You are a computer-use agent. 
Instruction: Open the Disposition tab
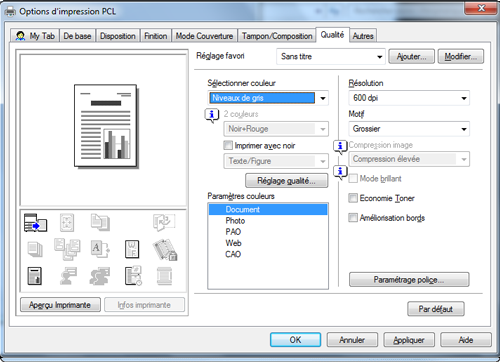(x=118, y=36)
